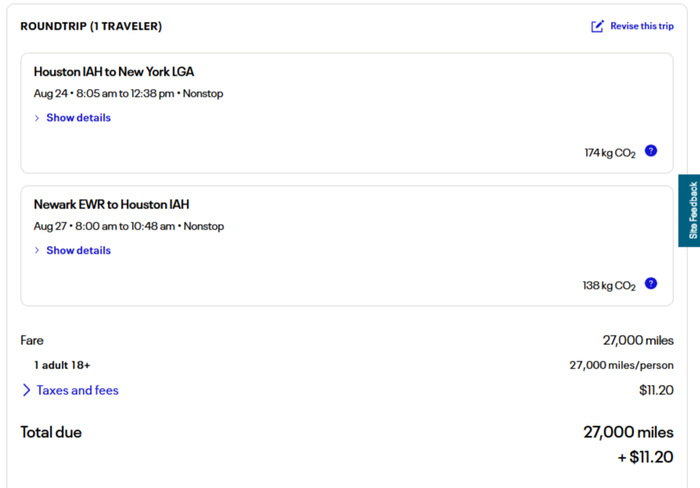Click the Taxes and fees chevron arrow
The width and height of the screenshot is (700, 488).
click(26, 390)
